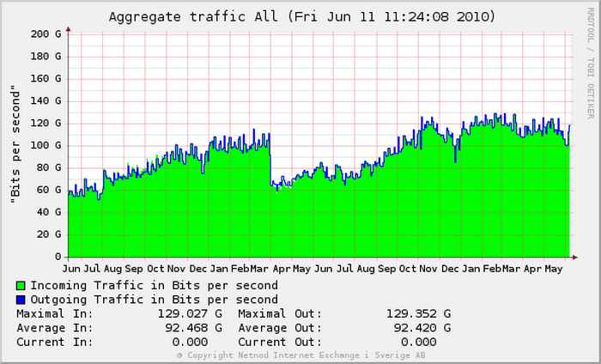This screenshot has height=364, width=601.
Task: Click the Netnod copyright text
Action: [301, 355]
